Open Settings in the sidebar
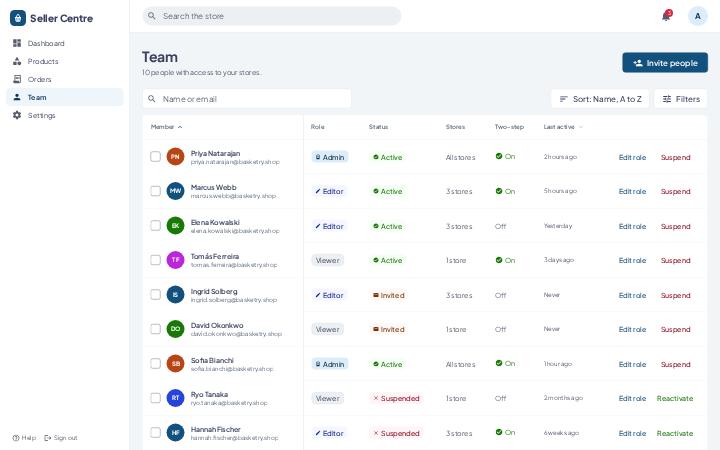This screenshot has height=450, width=720. click(65, 115)
